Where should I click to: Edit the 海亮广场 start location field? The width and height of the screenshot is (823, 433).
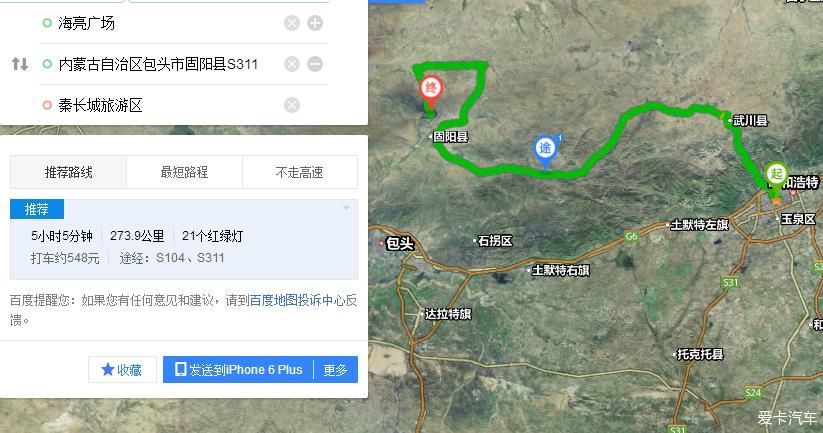click(x=162, y=23)
